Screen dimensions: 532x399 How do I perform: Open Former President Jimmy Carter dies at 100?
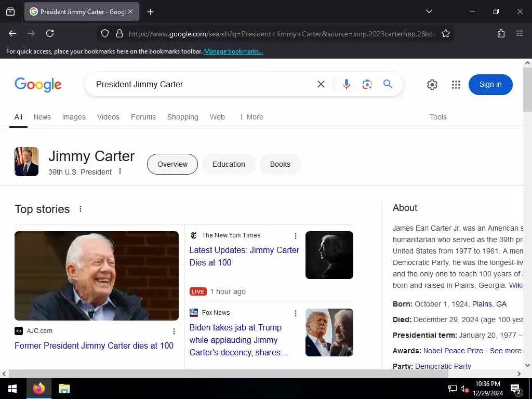94,345
